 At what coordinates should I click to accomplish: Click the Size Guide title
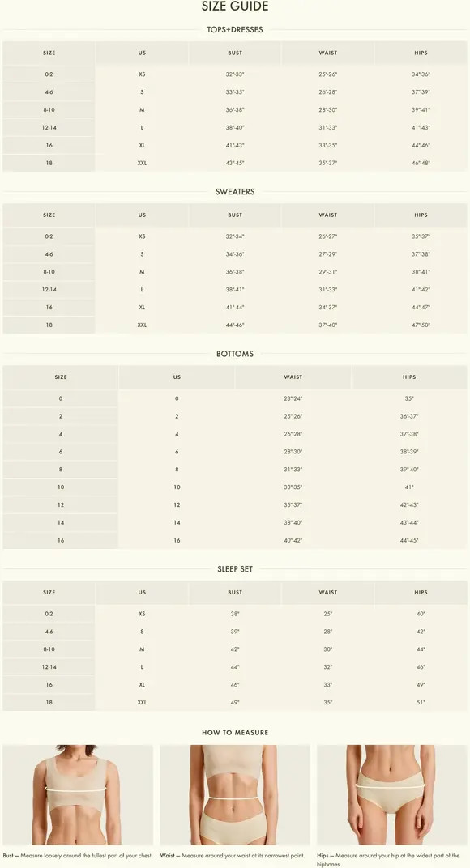pyautogui.click(x=235, y=6)
